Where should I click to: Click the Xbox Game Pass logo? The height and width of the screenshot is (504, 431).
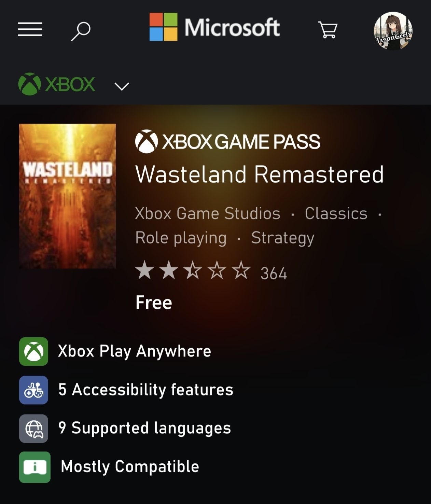227,142
